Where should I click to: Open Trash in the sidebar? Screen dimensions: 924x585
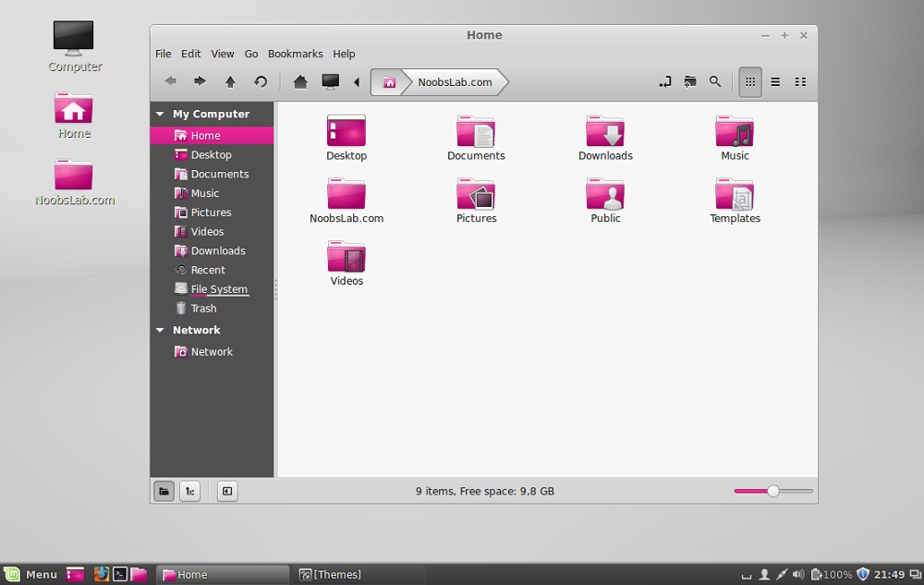click(213, 308)
